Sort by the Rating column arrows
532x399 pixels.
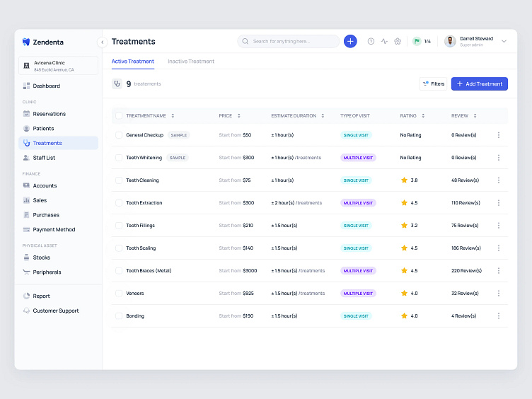point(423,115)
